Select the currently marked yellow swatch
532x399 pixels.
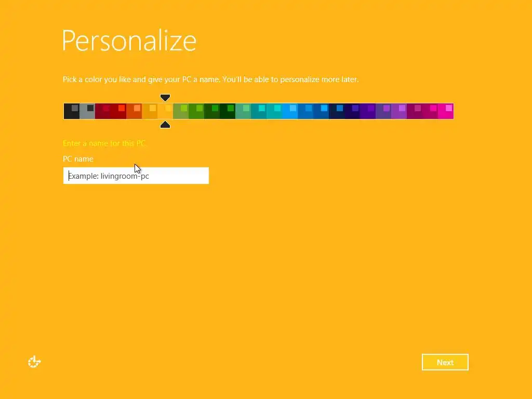(165, 111)
